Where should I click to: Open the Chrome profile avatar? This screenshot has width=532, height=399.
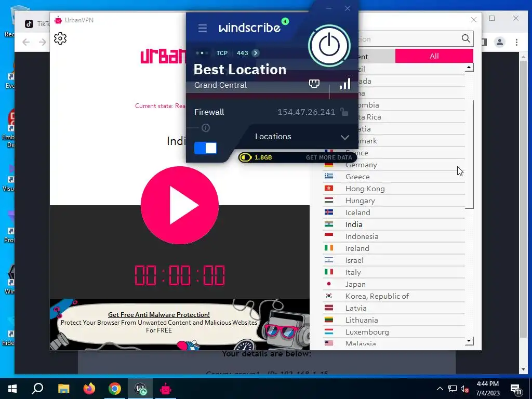pyautogui.click(x=500, y=42)
